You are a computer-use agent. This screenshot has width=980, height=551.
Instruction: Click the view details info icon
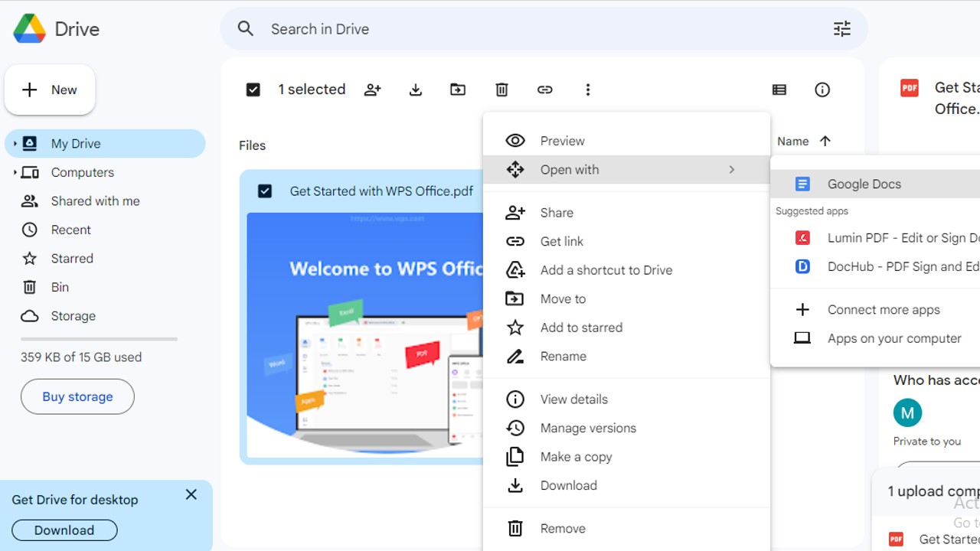(822, 90)
